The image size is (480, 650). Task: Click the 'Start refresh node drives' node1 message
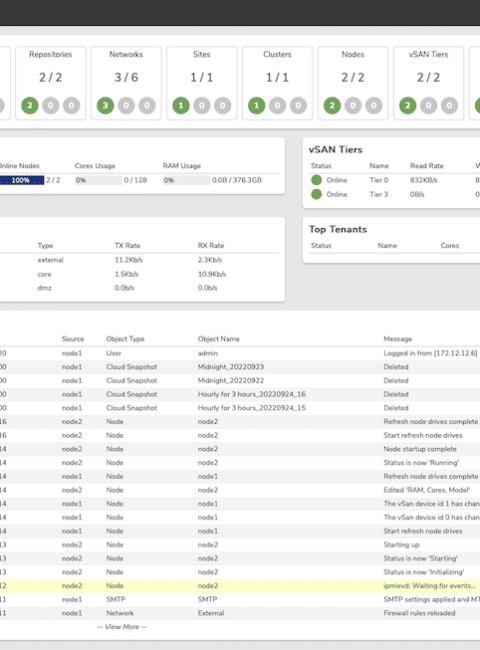coord(423,531)
